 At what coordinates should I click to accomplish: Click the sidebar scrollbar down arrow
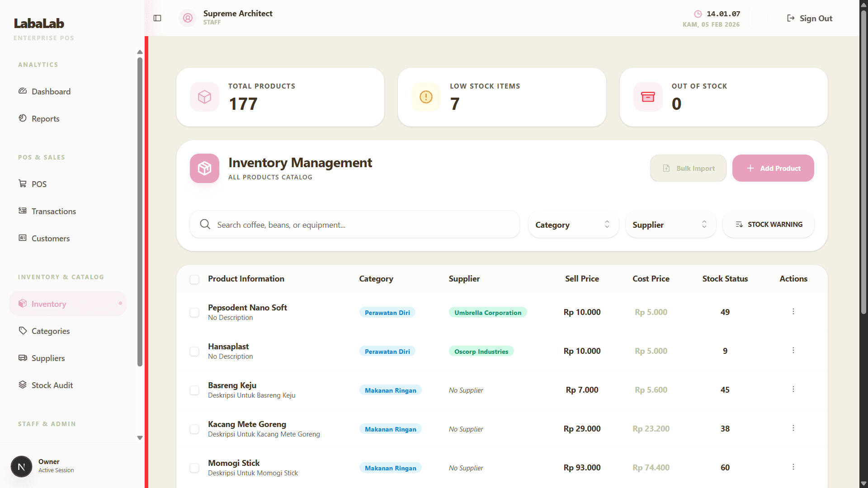tap(140, 437)
